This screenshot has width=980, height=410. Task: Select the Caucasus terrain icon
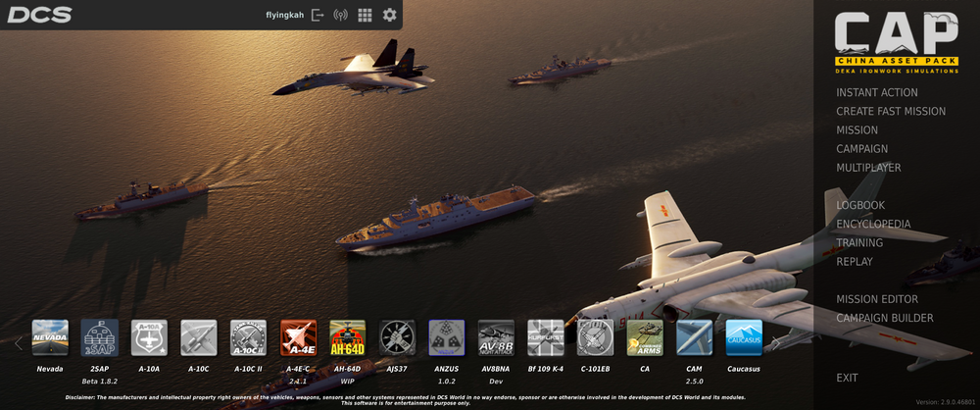coord(744,338)
